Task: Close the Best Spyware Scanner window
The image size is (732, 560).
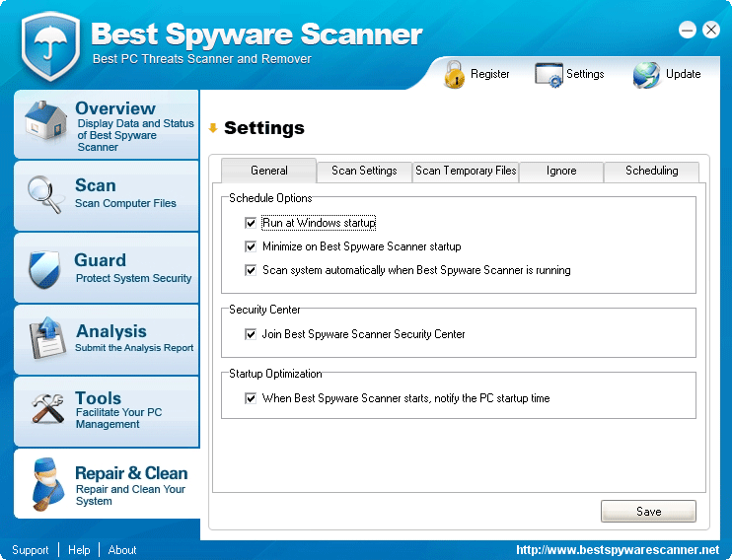Action: tap(711, 30)
